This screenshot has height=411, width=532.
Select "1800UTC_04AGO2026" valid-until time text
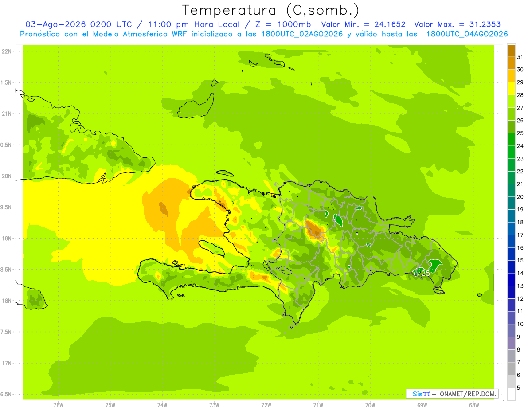click(x=467, y=34)
